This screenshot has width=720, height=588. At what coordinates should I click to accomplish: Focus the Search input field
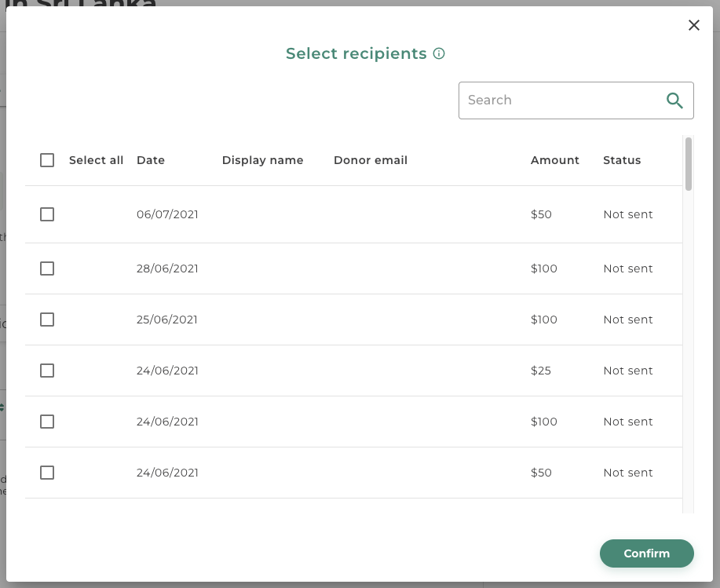click(576, 100)
